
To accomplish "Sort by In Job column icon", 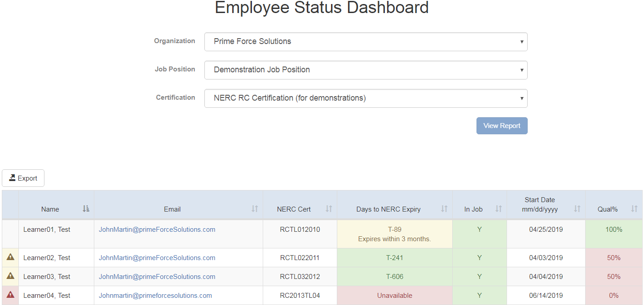I will [498, 209].
